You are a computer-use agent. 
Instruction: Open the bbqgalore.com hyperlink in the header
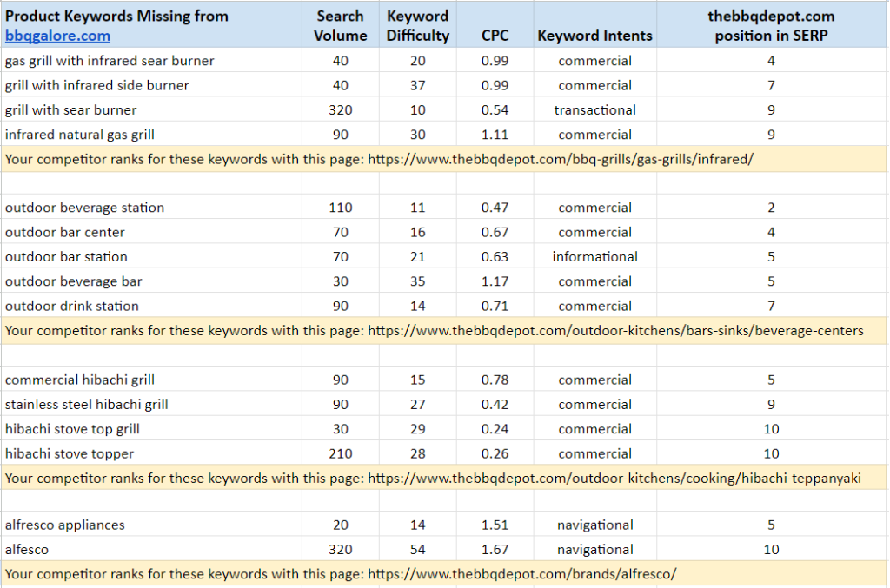tap(56, 36)
